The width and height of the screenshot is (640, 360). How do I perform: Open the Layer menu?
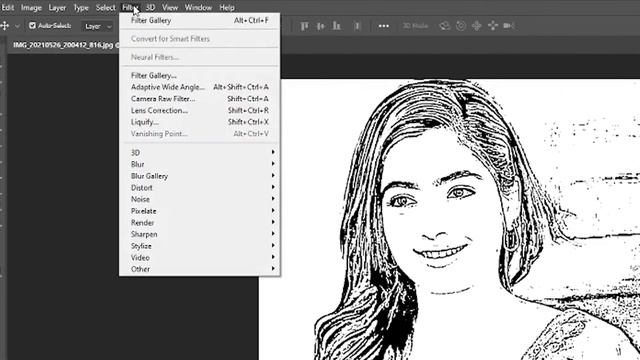point(57,7)
